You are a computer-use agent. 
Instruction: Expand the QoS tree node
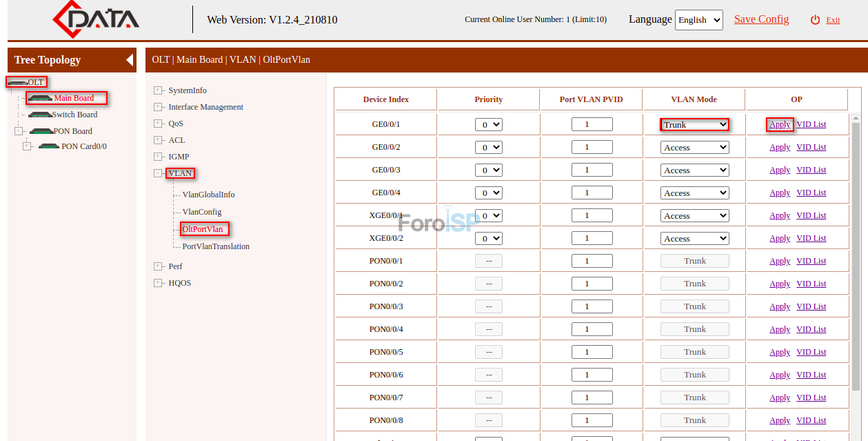pyautogui.click(x=158, y=124)
